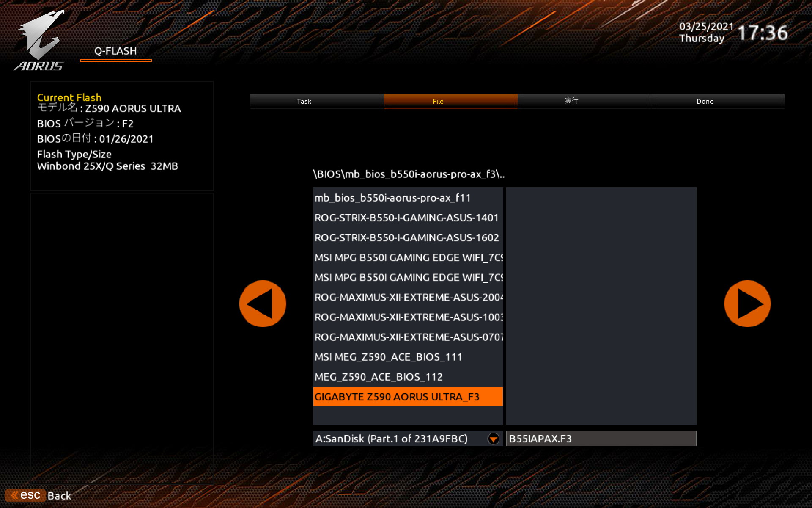
Task: Click the current path \BIOS\mb_bios_b550i-aorus-pro-ax_f3\..
Action: tap(409, 174)
